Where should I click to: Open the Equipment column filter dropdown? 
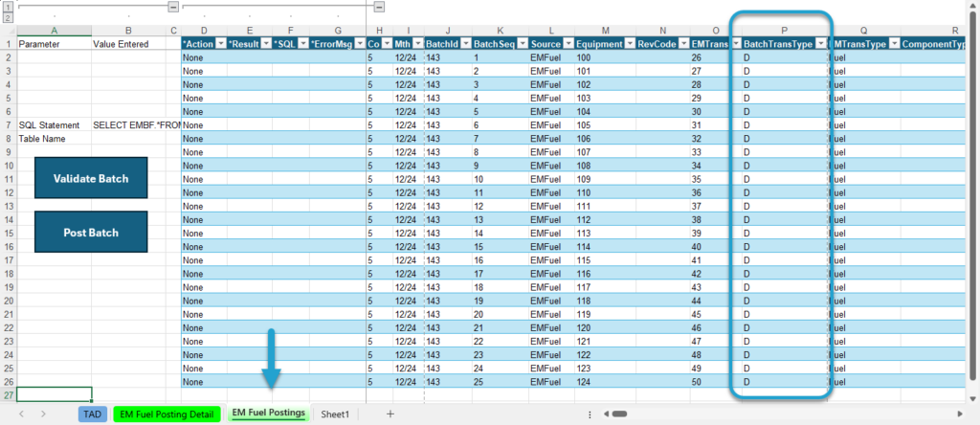[630, 44]
